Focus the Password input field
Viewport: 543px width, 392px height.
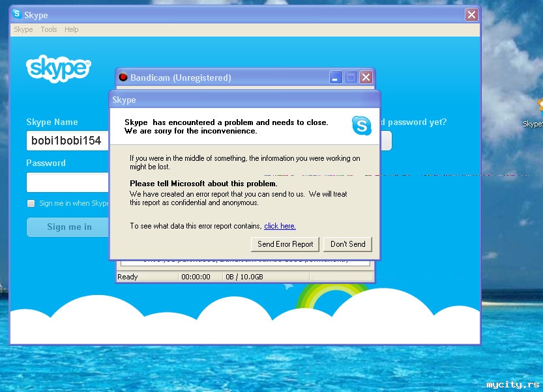pyautogui.click(x=68, y=182)
